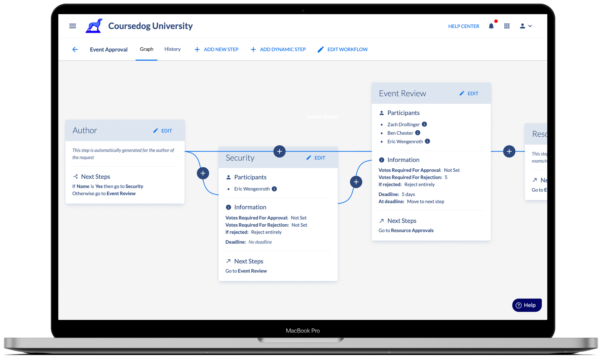Click Add New Step
Viewport: 600px width, 364px height.
tap(216, 49)
